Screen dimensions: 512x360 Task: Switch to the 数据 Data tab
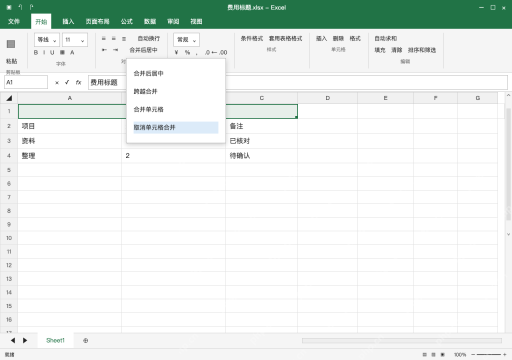click(x=150, y=21)
